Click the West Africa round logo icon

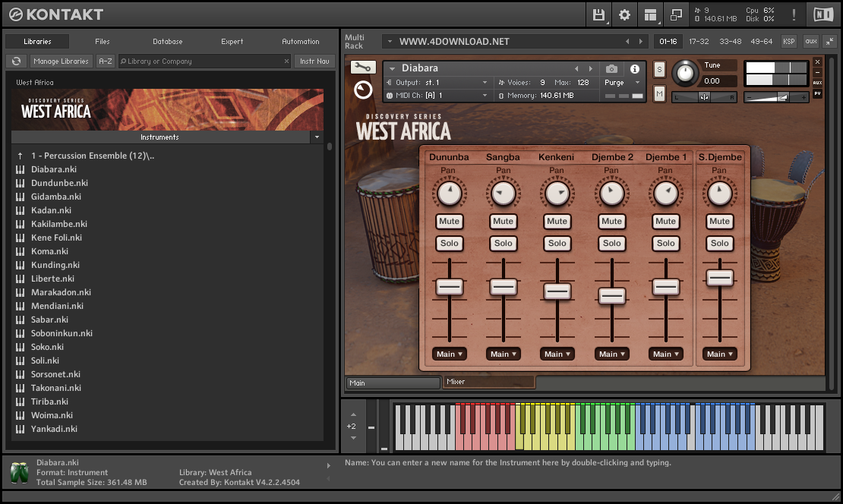pos(363,90)
